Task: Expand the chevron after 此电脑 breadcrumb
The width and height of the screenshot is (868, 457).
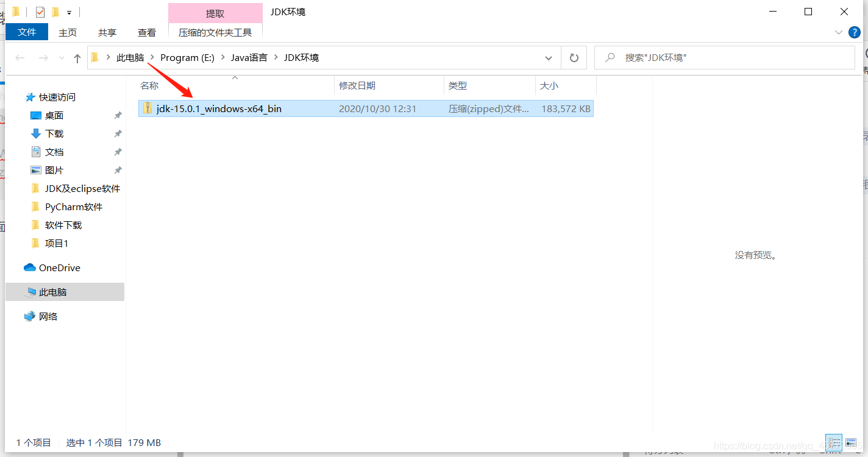Action: coord(152,58)
